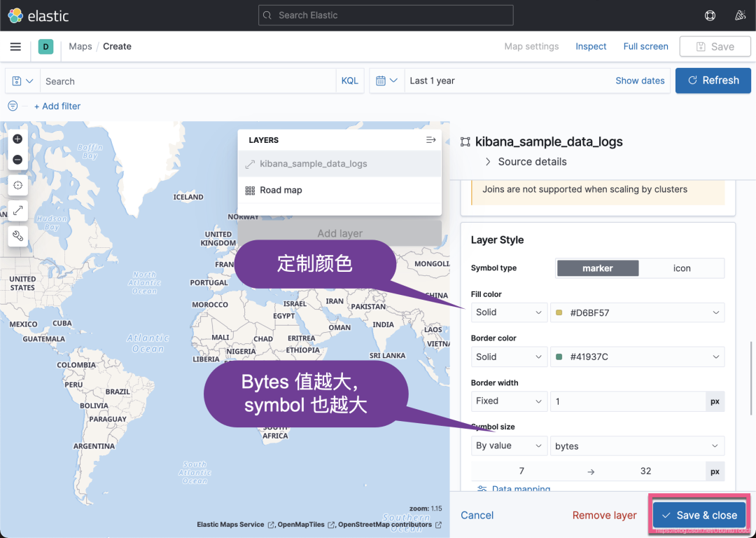Open the filter options icon
The height and width of the screenshot is (538, 756).
[x=13, y=106]
